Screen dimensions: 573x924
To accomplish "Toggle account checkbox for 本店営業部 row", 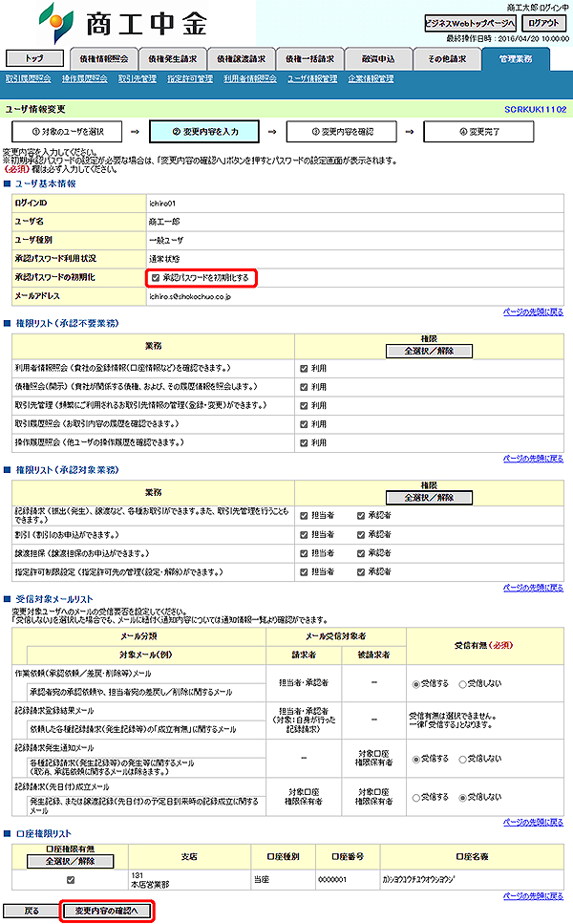I will (x=71, y=880).
